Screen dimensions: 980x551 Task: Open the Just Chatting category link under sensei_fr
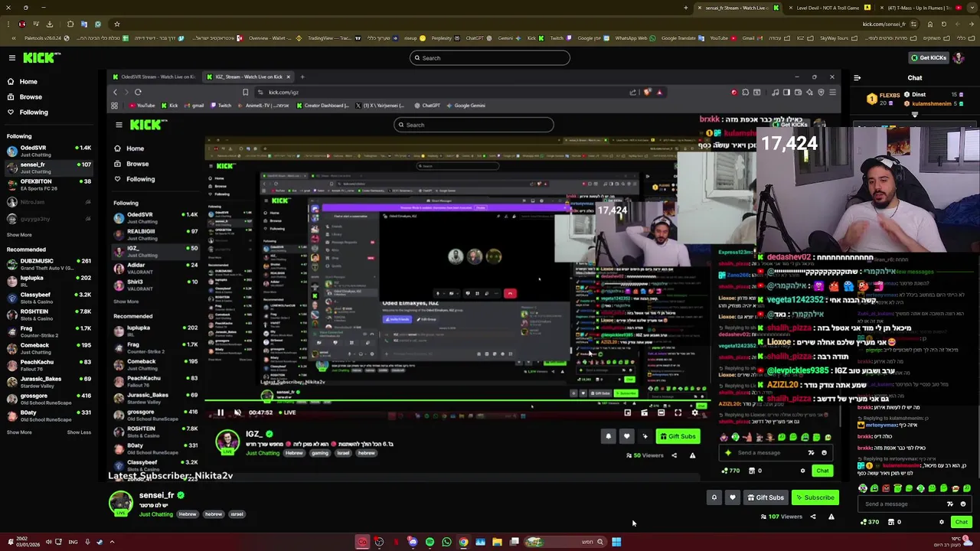point(155,514)
